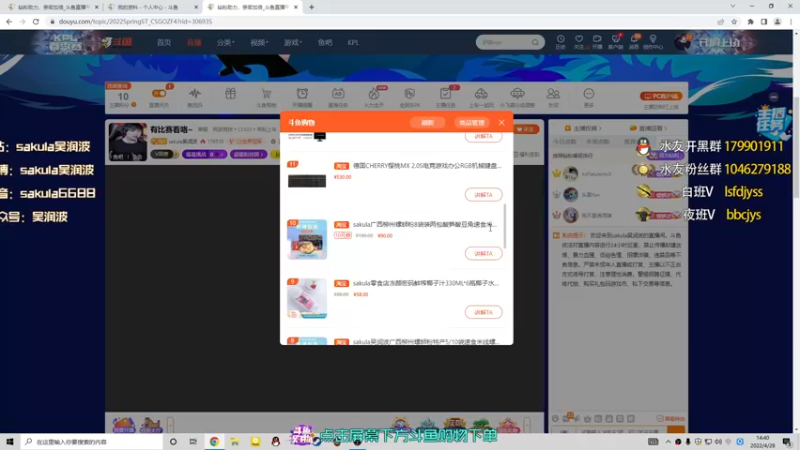Click 讲解TA for item number 9
This screenshot has width=800, height=450.
pyautogui.click(x=483, y=312)
